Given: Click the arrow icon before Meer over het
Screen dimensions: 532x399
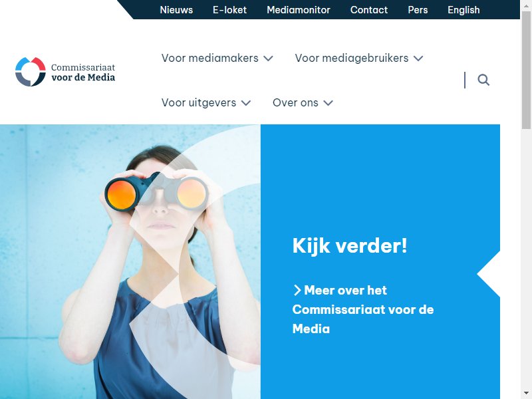Looking at the screenshot, I should point(297,290).
